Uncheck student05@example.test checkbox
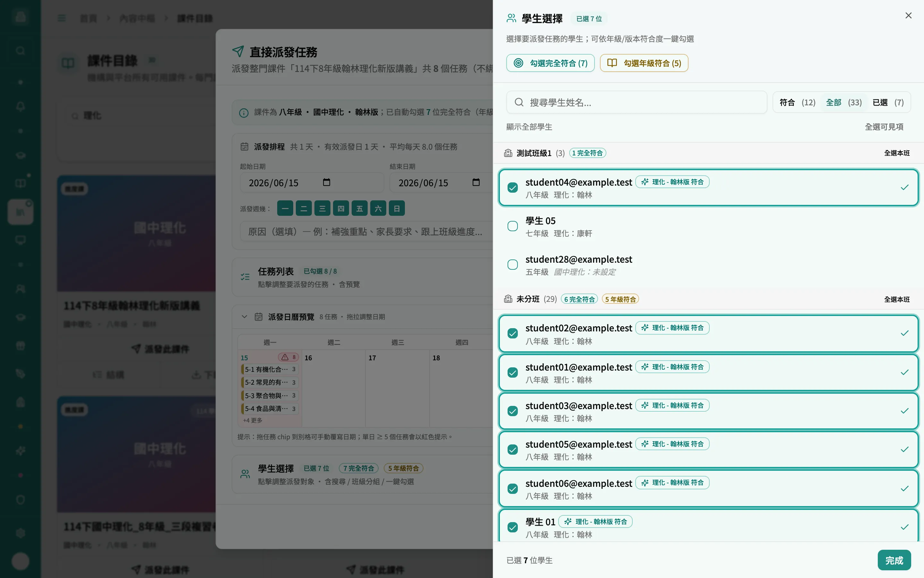Image resolution: width=924 pixels, height=578 pixels. tap(512, 450)
